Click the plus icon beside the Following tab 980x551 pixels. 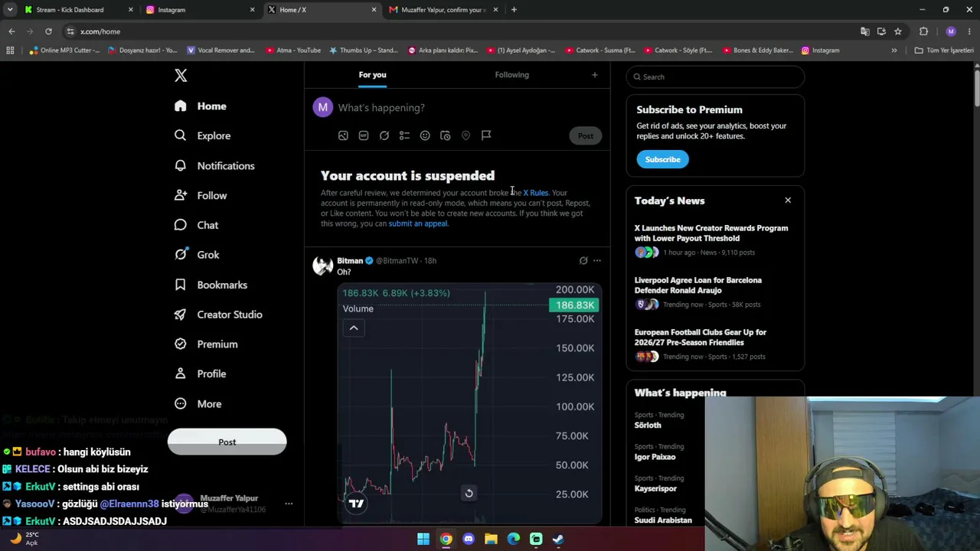594,75
